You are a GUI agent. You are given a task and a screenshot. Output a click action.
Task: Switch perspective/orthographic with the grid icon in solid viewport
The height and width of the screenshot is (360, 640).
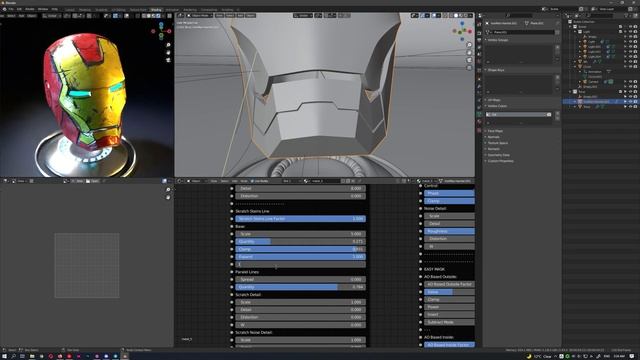tap(469, 67)
